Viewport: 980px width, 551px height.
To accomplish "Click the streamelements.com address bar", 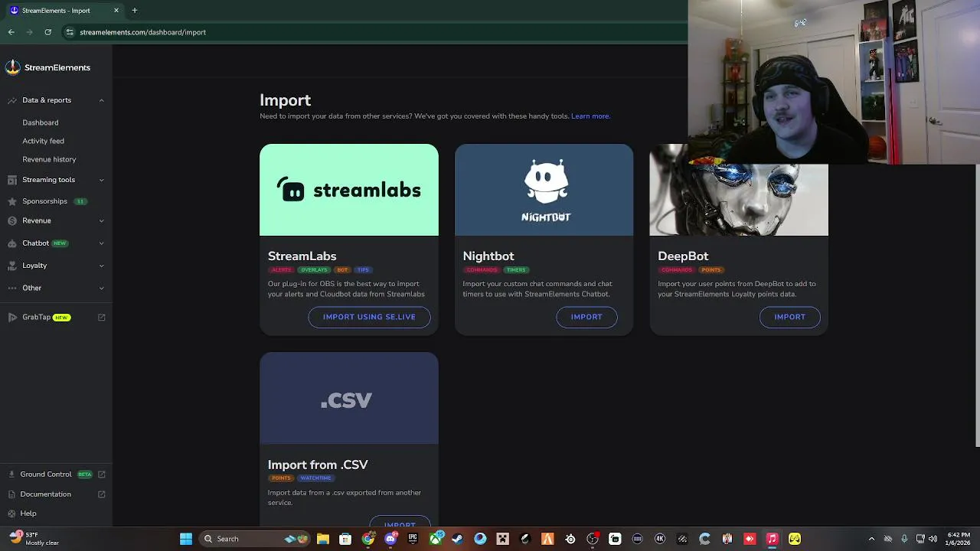I will tap(375, 32).
